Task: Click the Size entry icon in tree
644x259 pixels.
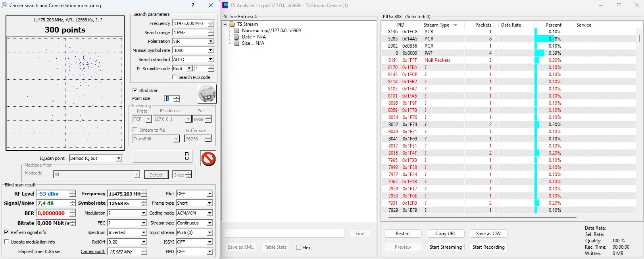Action: [236, 43]
